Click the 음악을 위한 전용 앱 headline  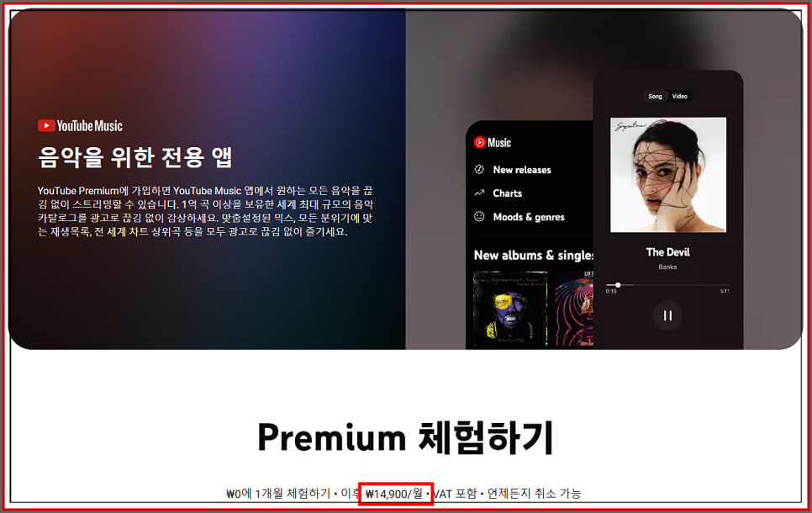click(x=135, y=157)
